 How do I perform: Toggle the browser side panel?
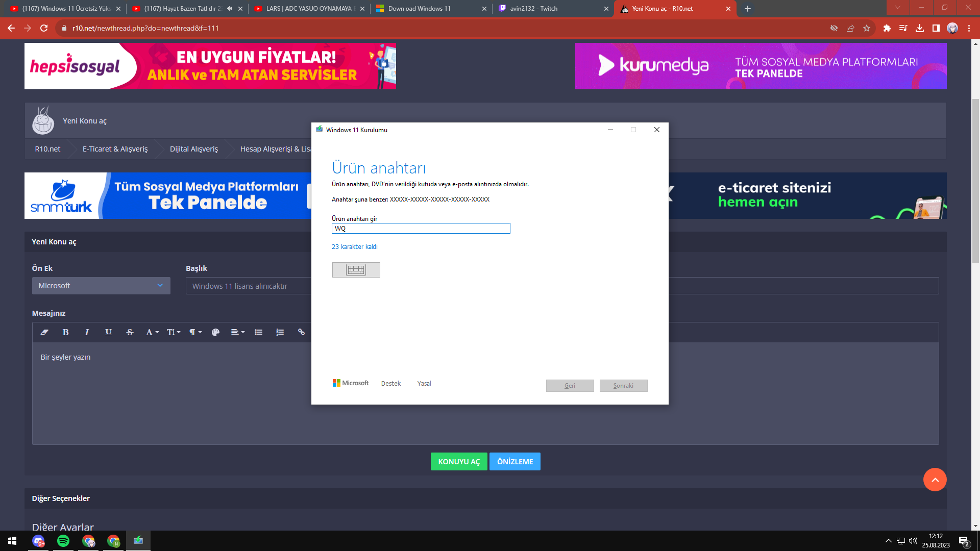click(936, 28)
